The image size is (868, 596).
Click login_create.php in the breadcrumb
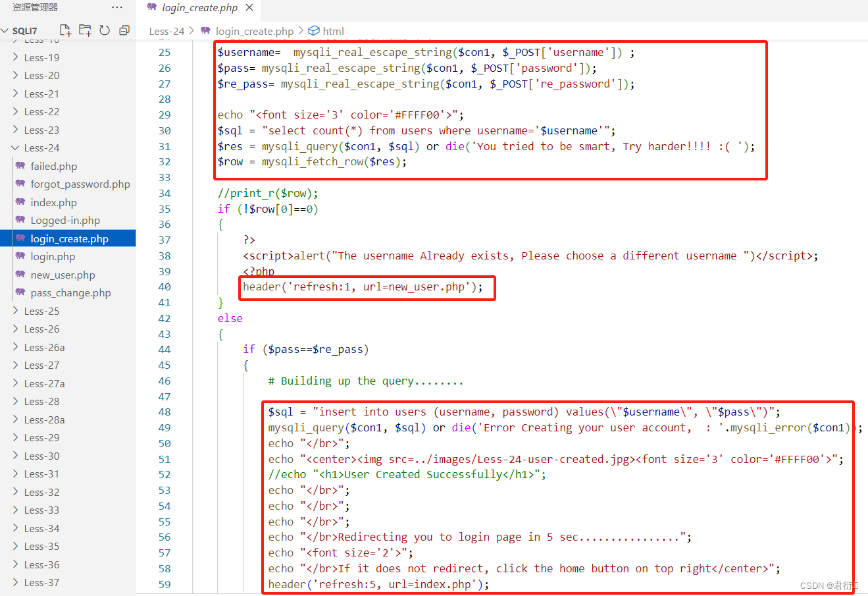(255, 31)
